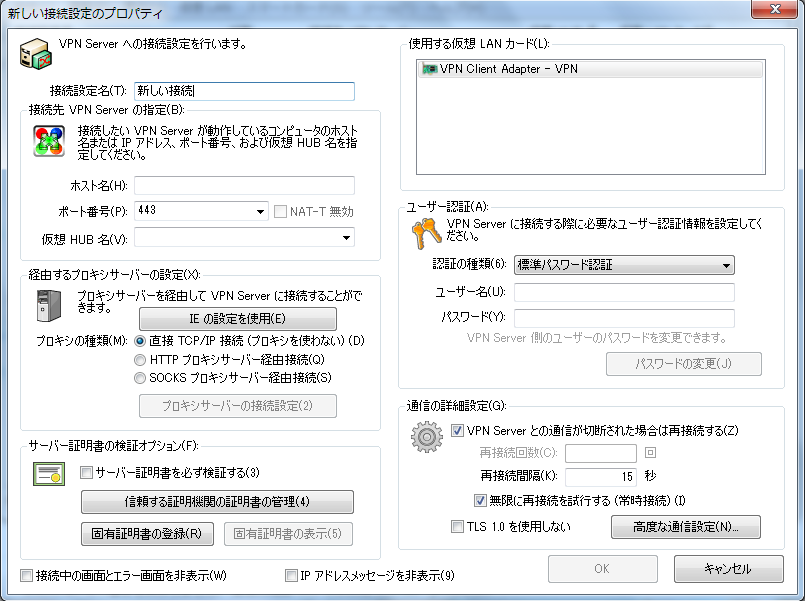Click 固有証明書の表示 button
This screenshot has width=805, height=601.
pos(288,534)
